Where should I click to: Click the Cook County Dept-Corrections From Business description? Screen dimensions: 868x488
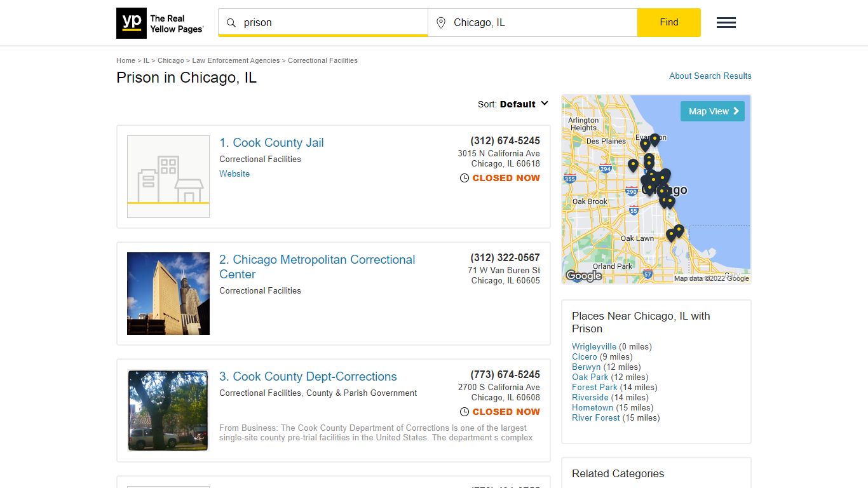pos(376,433)
